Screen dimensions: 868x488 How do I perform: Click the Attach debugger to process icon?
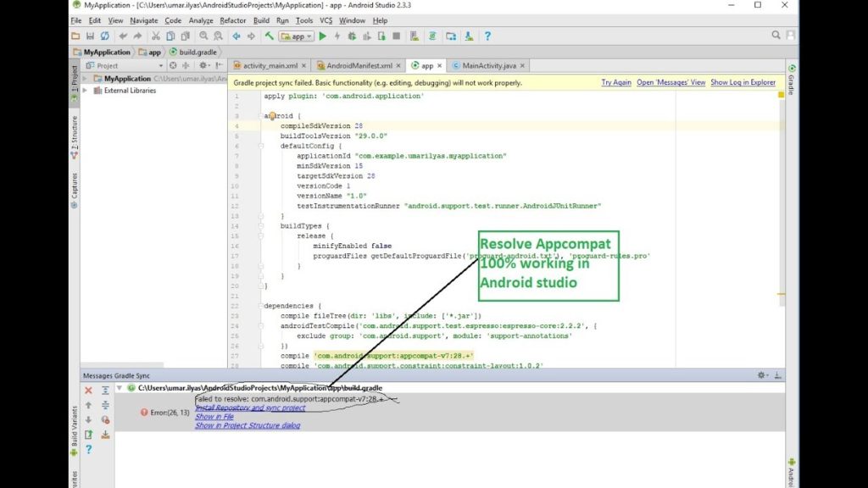pyautogui.click(x=381, y=36)
